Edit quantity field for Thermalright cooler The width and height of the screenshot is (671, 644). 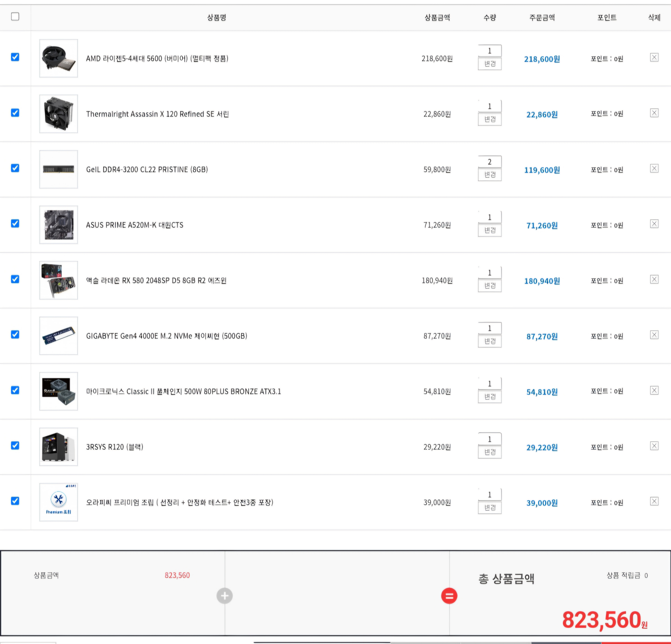(490, 106)
